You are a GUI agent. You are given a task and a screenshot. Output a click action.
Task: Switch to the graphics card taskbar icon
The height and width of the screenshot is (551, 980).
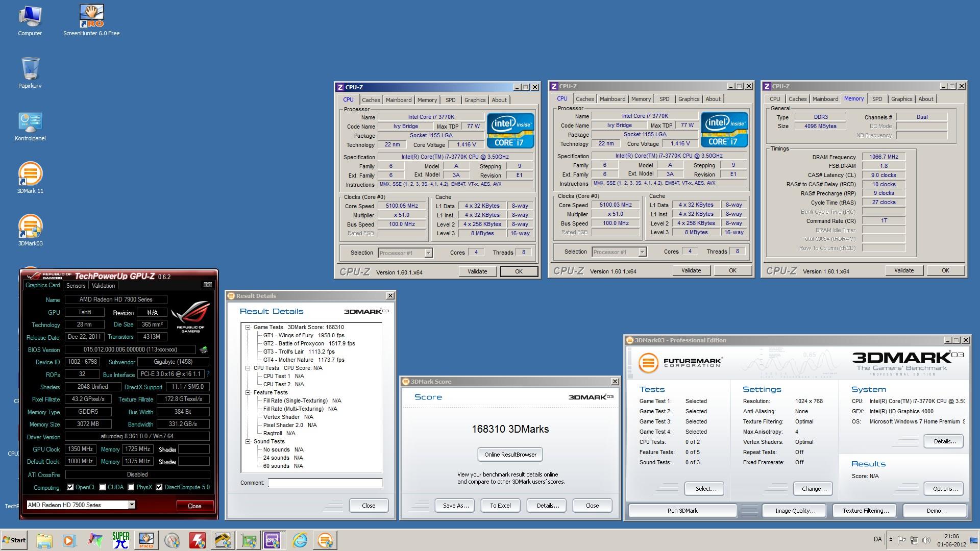click(x=249, y=540)
